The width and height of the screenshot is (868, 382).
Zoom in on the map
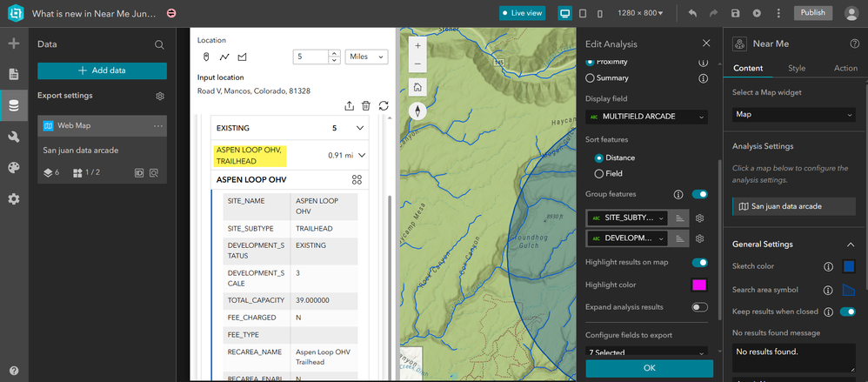click(417, 45)
